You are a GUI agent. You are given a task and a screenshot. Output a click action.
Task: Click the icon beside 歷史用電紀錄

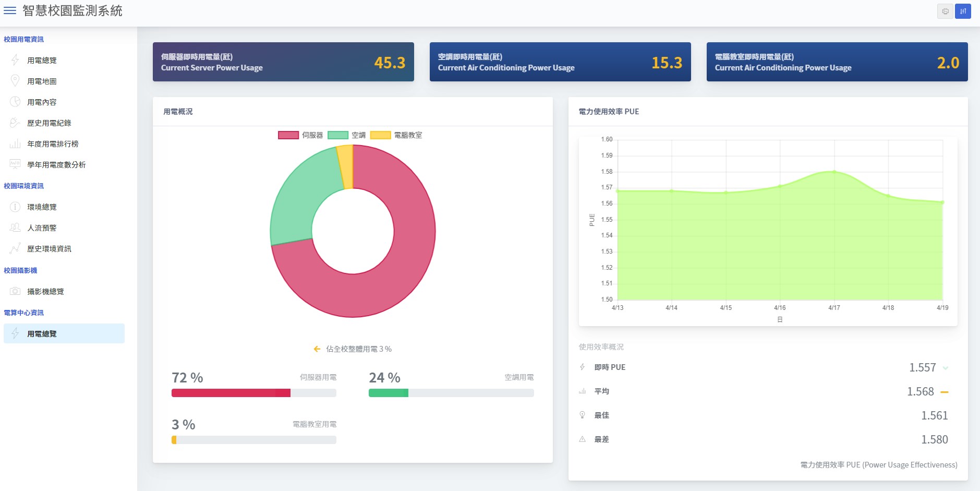pos(15,123)
